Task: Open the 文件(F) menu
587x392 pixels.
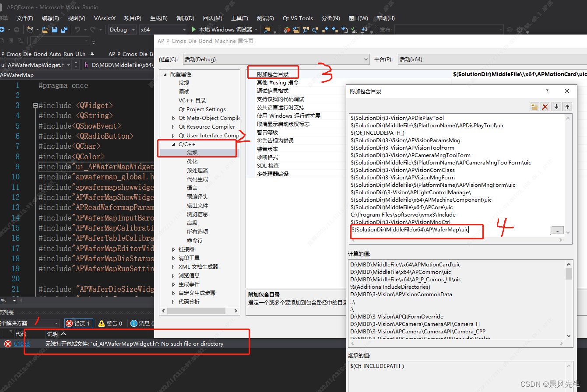Action: tap(25, 18)
